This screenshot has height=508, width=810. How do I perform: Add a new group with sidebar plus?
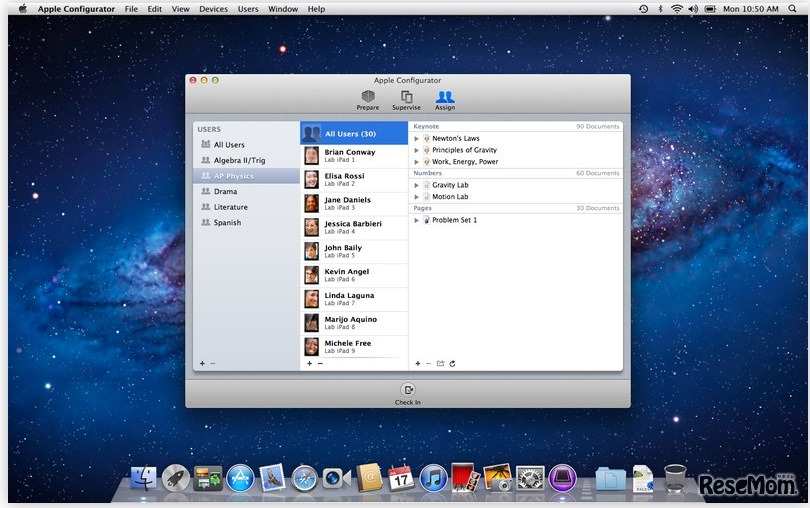tap(202, 363)
